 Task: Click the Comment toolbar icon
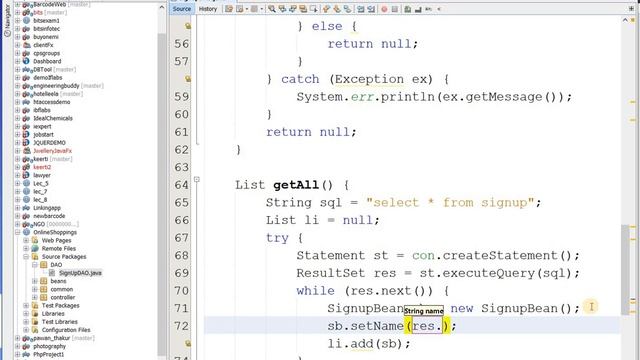tap(408, 9)
